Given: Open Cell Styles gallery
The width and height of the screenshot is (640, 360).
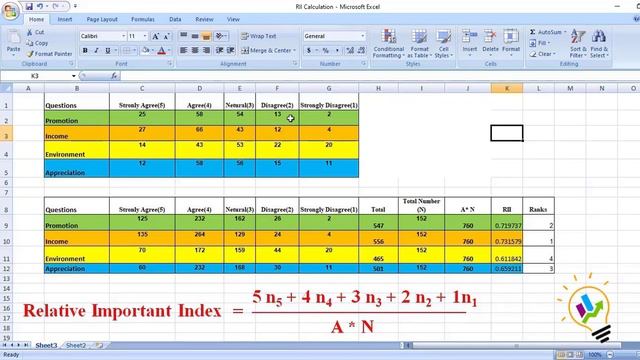Looking at the screenshot, I should click(443, 43).
